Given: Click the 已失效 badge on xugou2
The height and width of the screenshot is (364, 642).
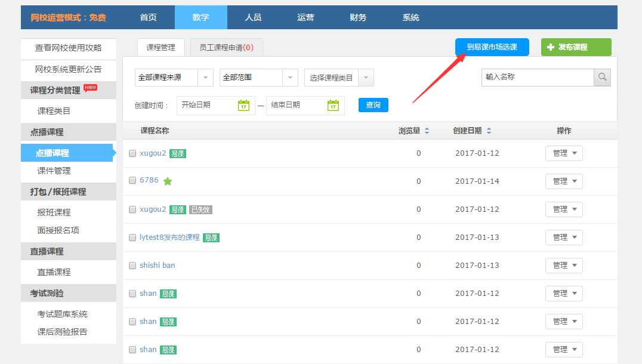Looking at the screenshot, I should [200, 210].
